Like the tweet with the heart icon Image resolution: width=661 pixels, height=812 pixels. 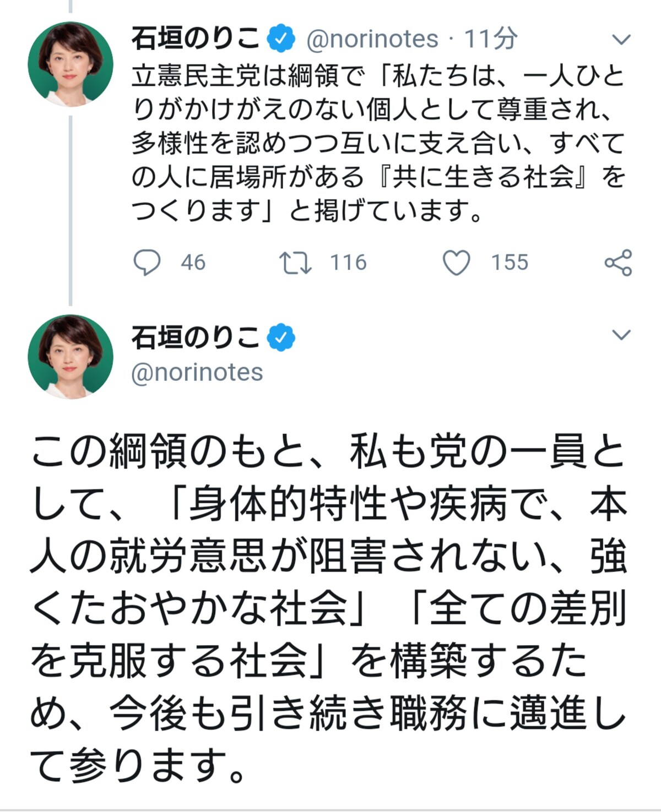(457, 263)
